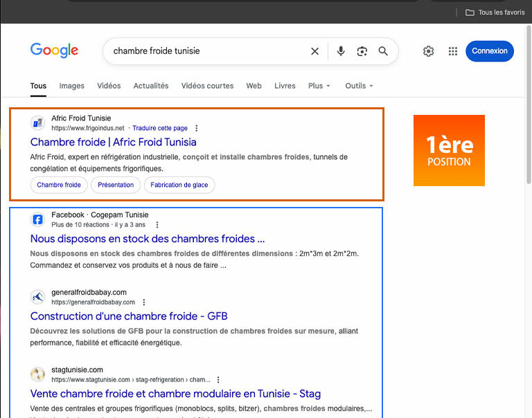Open the Google apps grid
This screenshot has height=418, width=532.
tap(453, 51)
